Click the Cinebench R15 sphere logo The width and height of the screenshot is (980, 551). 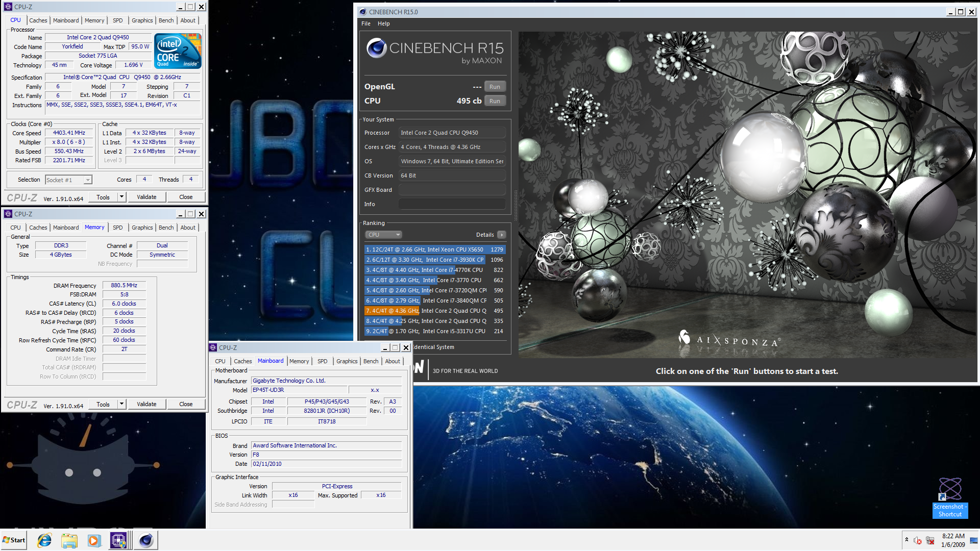coord(377,48)
